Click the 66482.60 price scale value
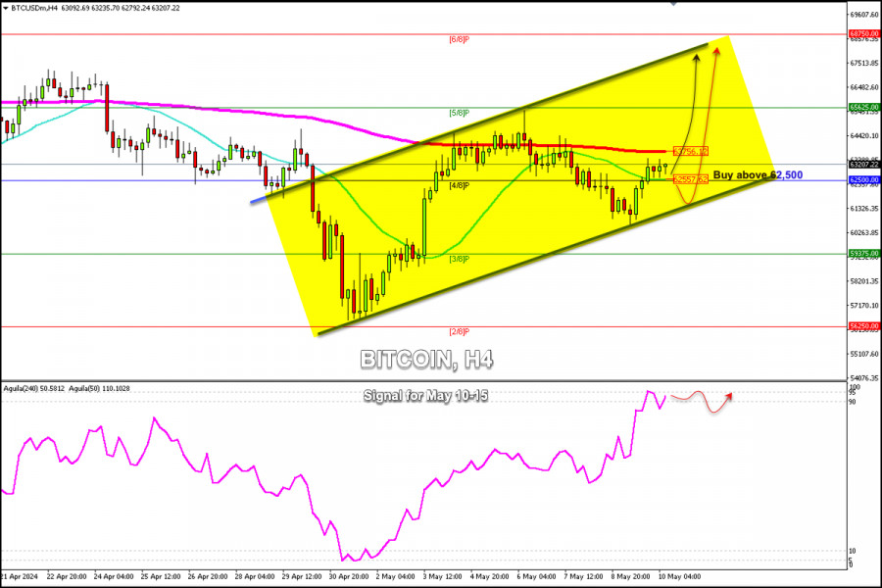This screenshot has height=588, width=882. tap(864, 87)
